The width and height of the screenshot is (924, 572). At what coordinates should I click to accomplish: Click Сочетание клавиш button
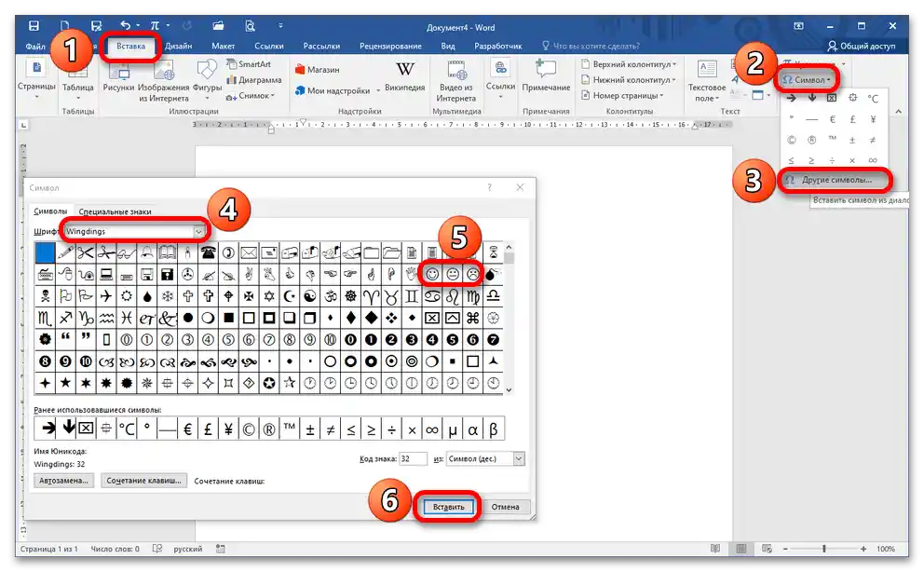[143, 480]
